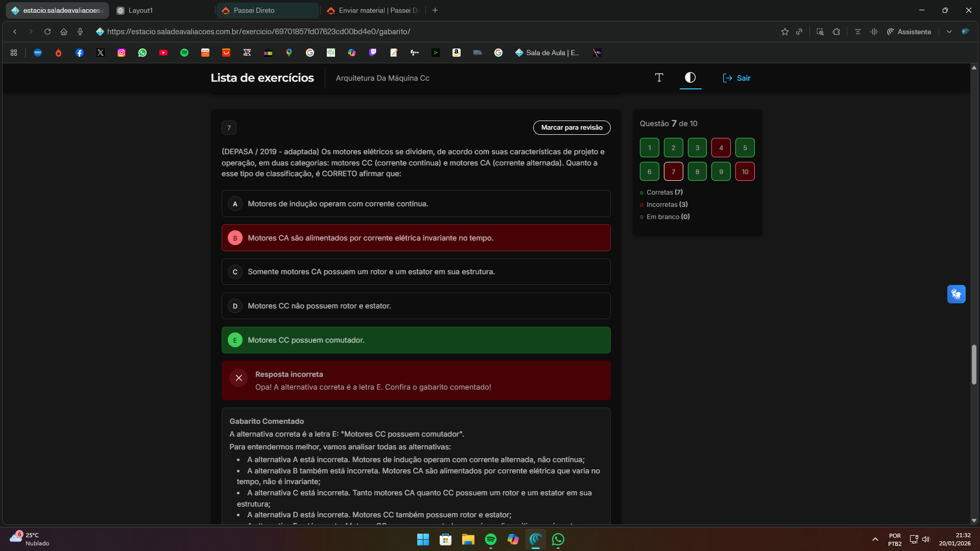Reload the page
The image size is (980, 551).
click(47, 32)
